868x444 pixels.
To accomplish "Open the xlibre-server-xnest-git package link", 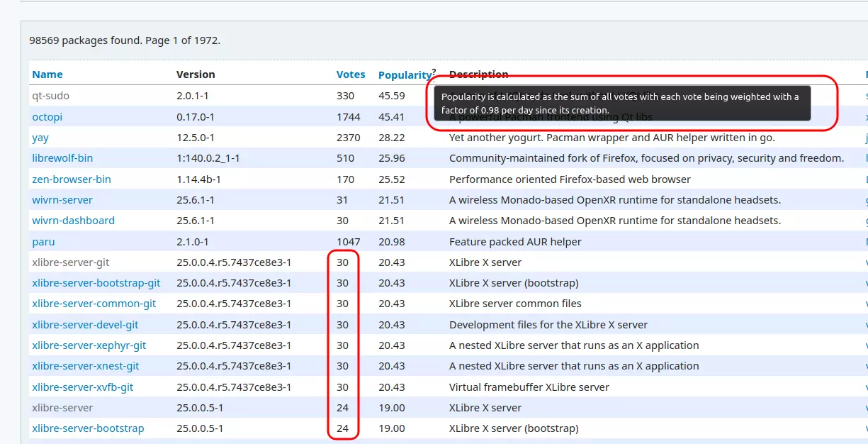I will point(86,366).
